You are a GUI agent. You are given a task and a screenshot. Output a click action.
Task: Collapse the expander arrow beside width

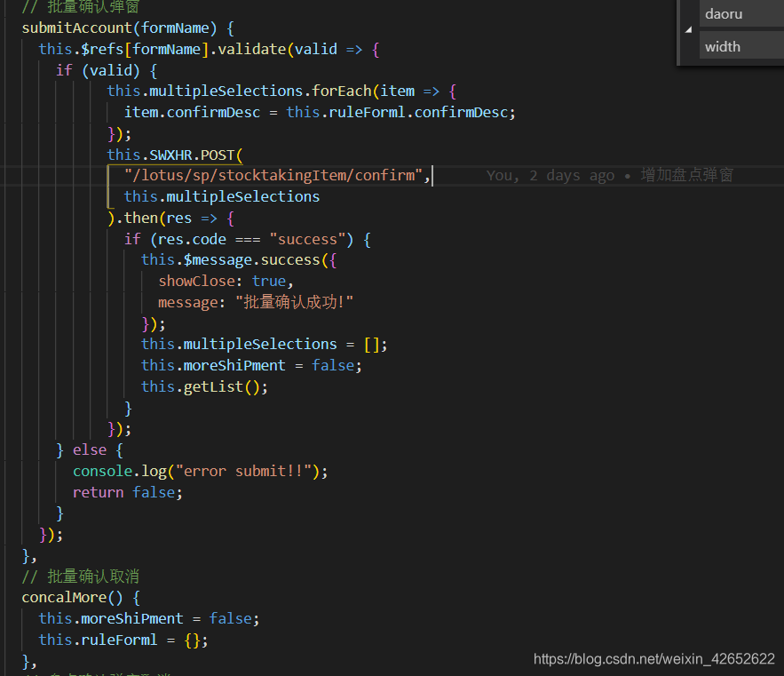click(688, 29)
